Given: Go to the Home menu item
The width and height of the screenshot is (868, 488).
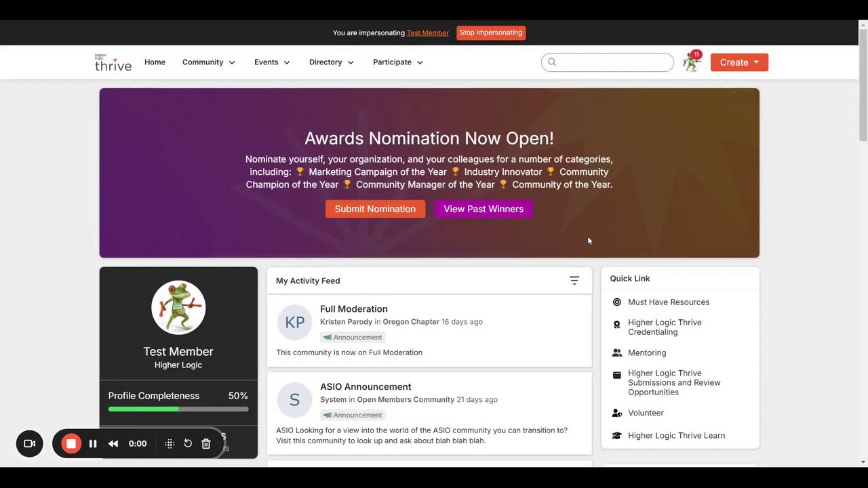Looking at the screenshot, I should pyautogui.click(x=155, y=62).
